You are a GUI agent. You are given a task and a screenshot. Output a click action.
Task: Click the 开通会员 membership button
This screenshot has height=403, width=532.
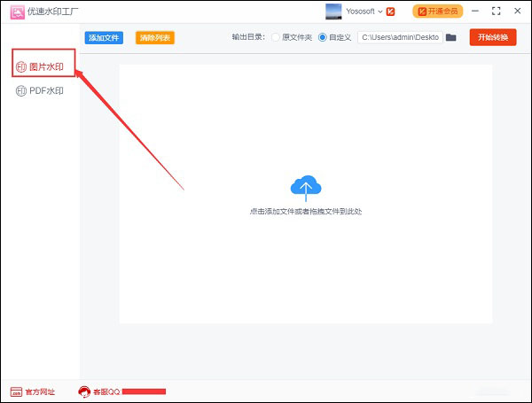438,12
